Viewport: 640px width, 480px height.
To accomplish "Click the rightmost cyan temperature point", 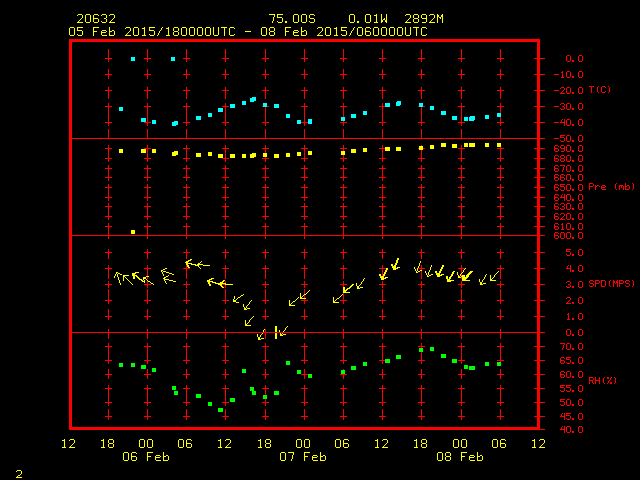I will [x=499, y=115].
